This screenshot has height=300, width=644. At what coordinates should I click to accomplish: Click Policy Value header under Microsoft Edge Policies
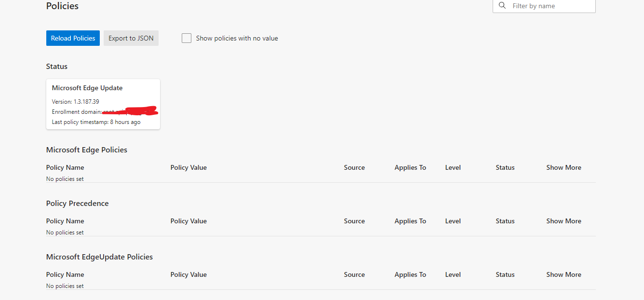click(x=188, y=167)
